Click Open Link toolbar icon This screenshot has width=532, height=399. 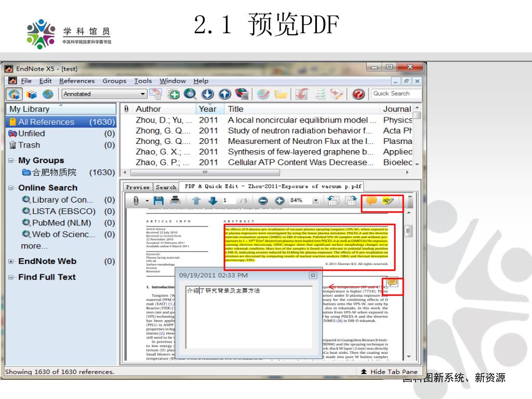263,94
